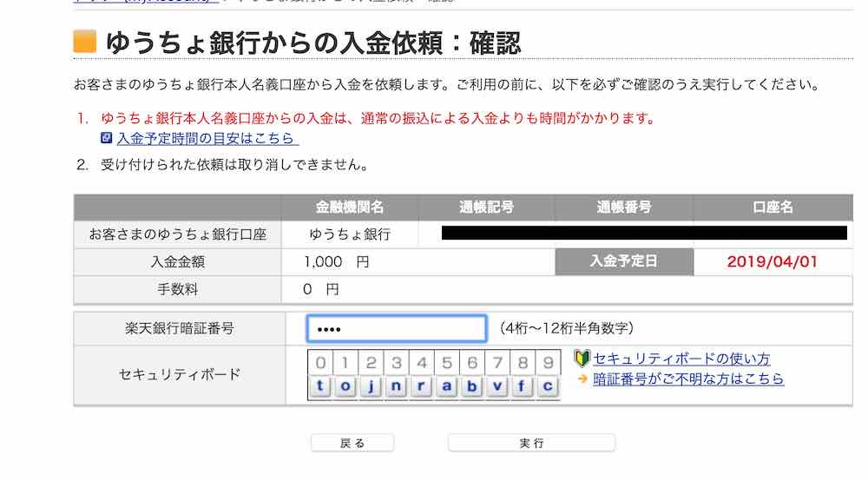Click digit 5 on the security board header
The image size is (868, 481).
point(447,363)
